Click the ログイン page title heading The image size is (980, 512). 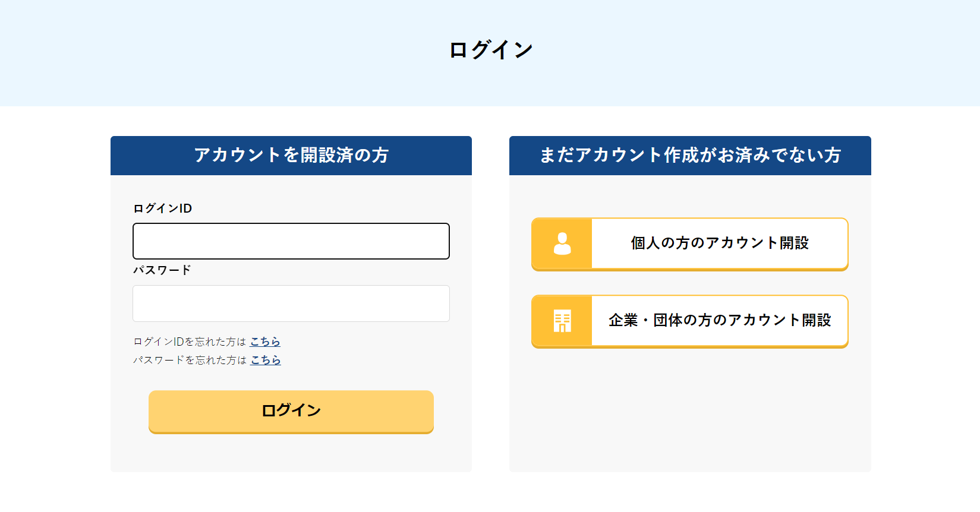(490, 50)
